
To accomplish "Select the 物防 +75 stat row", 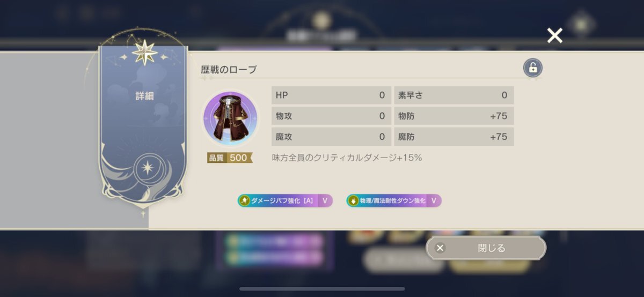I will point(454,116).
